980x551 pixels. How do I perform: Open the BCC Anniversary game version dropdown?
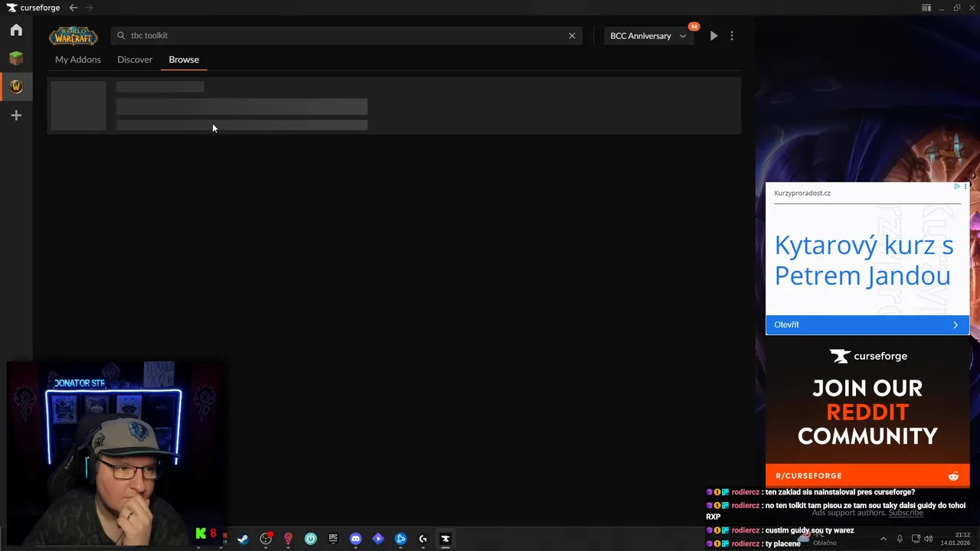pyautogui.click(x=648, y=36)
